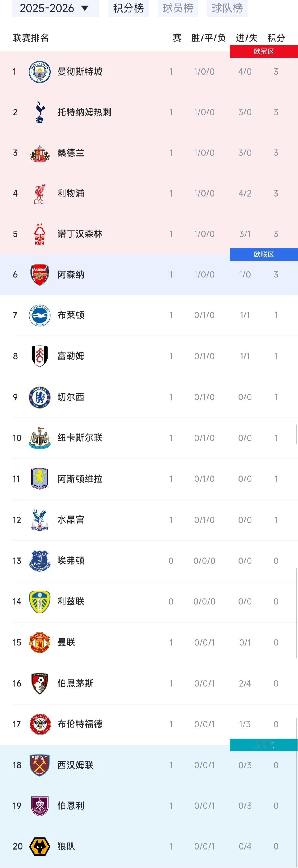Tap the Tottenham Hotspur cockerel logo
This screenshot has height=868, width=298.
tap(40, 112)
